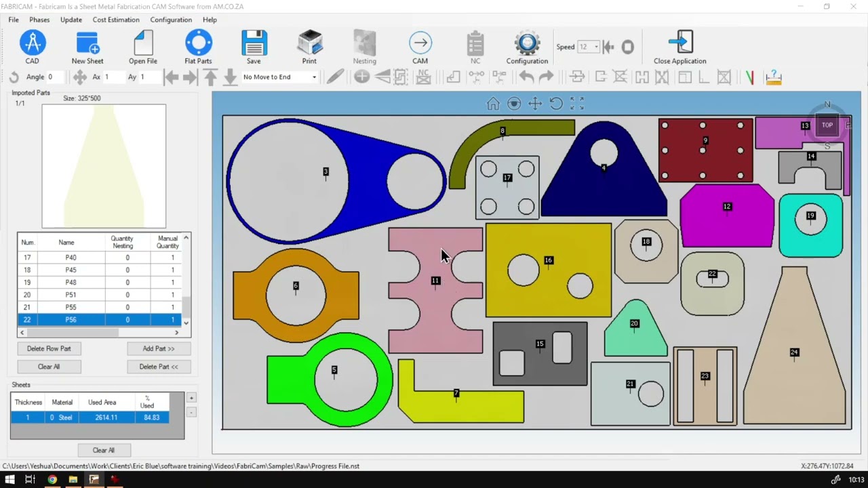Open the Phases menu
Image resolution: width=868 pixels, height=488 pixels.
coord(39,20)
